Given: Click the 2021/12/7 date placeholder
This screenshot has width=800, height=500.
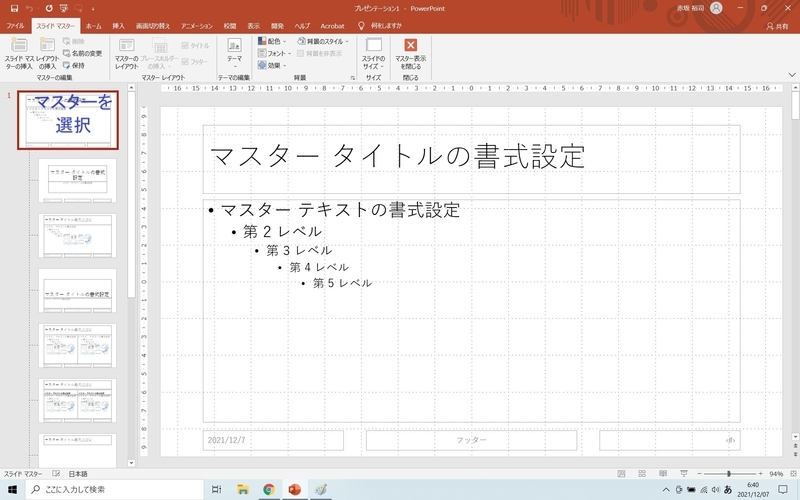Looking at the screenshot, I should click(x=273, y=440).
